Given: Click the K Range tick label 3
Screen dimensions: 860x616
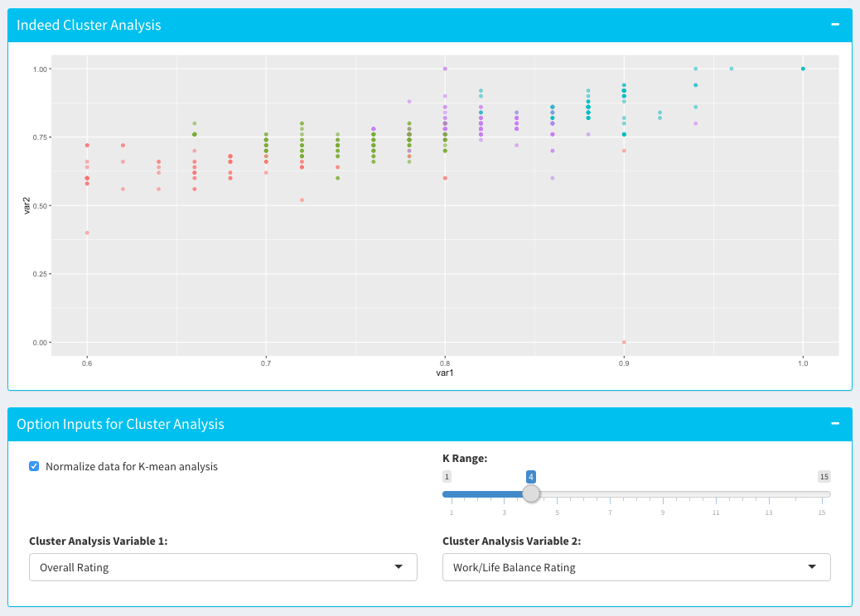Looking at the screenshot, I should pos(504,513).
